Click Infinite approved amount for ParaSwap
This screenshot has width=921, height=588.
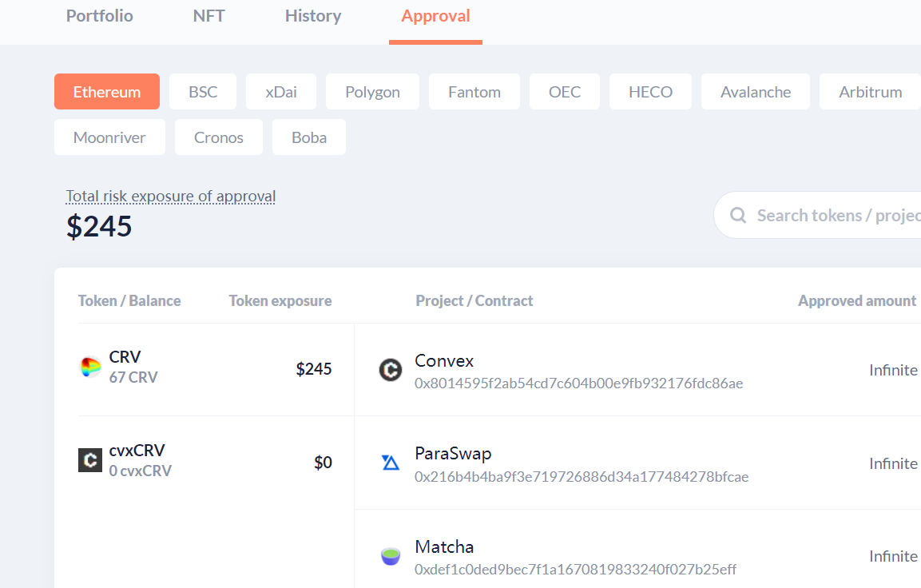coord(893,463)
